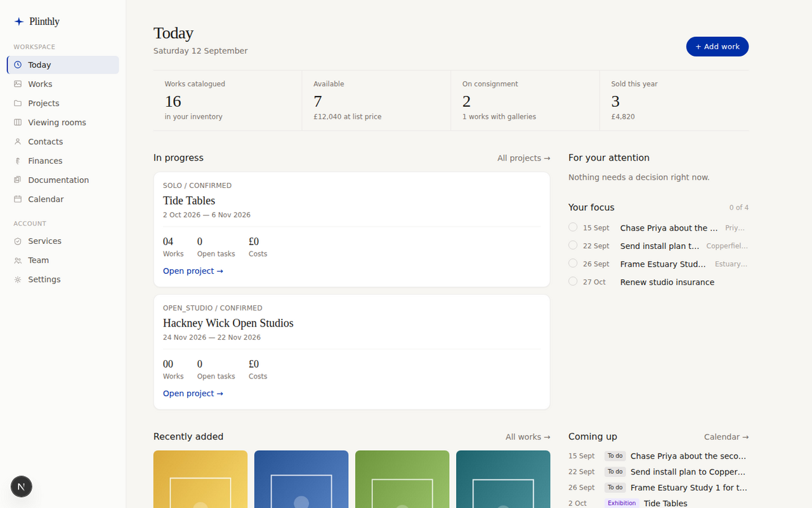Viewport: 812px width, 508px height.
Task: Open project link for Hackney Wick Open Studios
Action: pos(193,394)
